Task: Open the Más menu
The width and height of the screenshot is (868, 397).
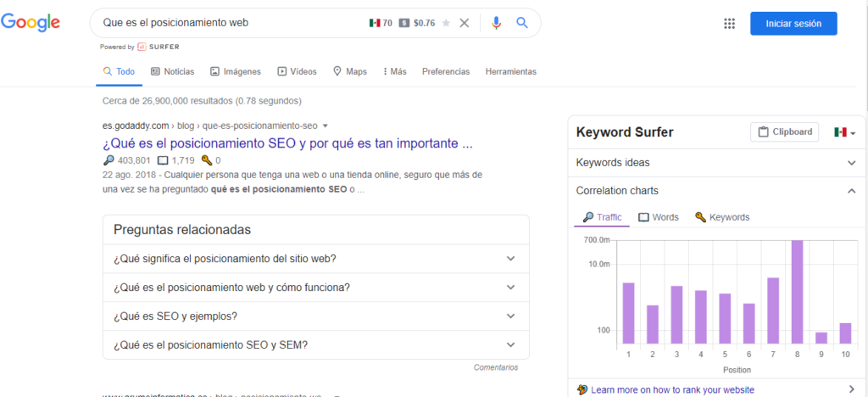Action: pyautogui.click(x=395, y=71)
